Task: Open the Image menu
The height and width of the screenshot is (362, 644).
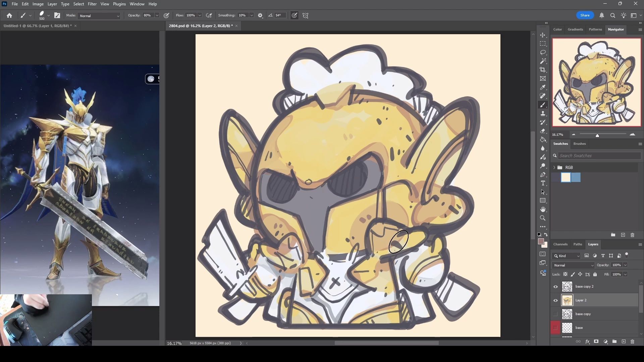Action: (x=38, y=4)
